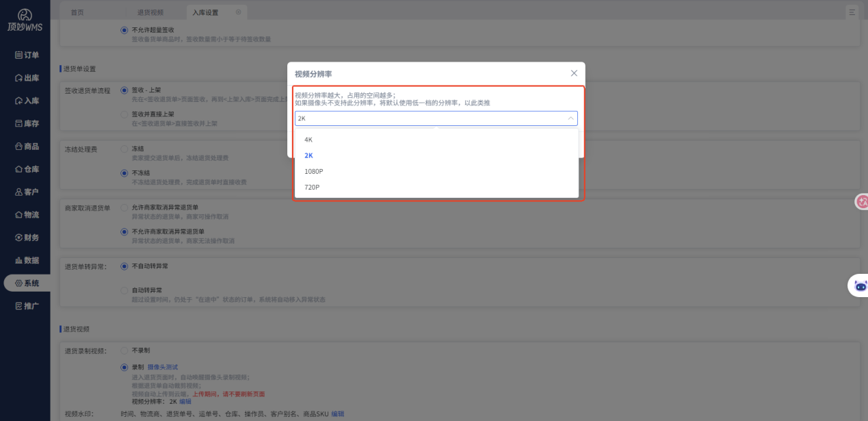Choose the 自动转异常 radio option
Image resolution: width=868 pixels, height=421 pixels.
click(x=124, y=290)
